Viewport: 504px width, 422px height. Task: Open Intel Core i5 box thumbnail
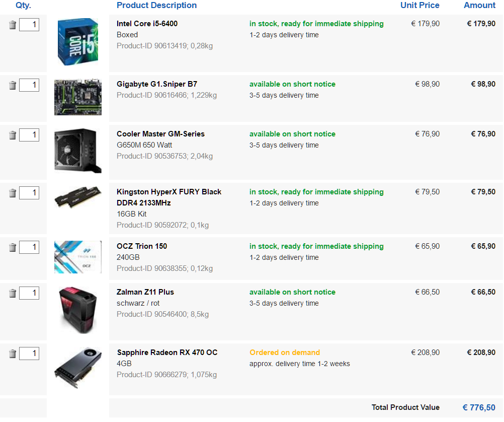[78, 42]
